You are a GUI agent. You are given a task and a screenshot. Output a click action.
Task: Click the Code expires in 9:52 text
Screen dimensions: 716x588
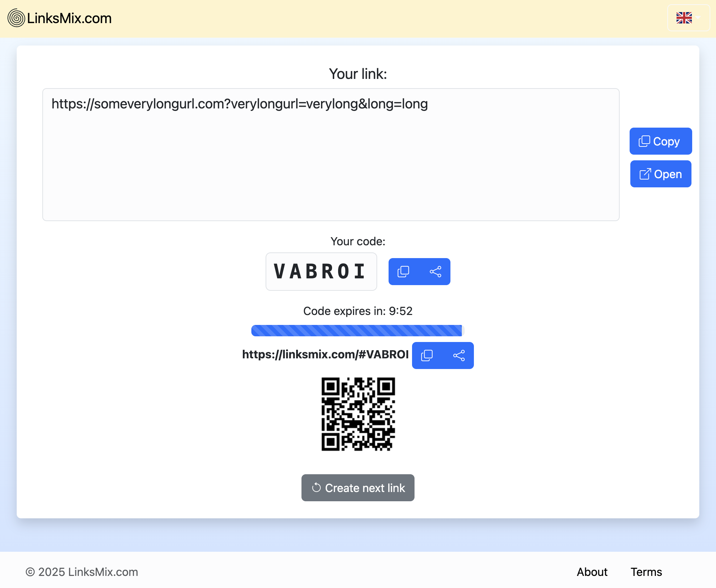[358, 311]
